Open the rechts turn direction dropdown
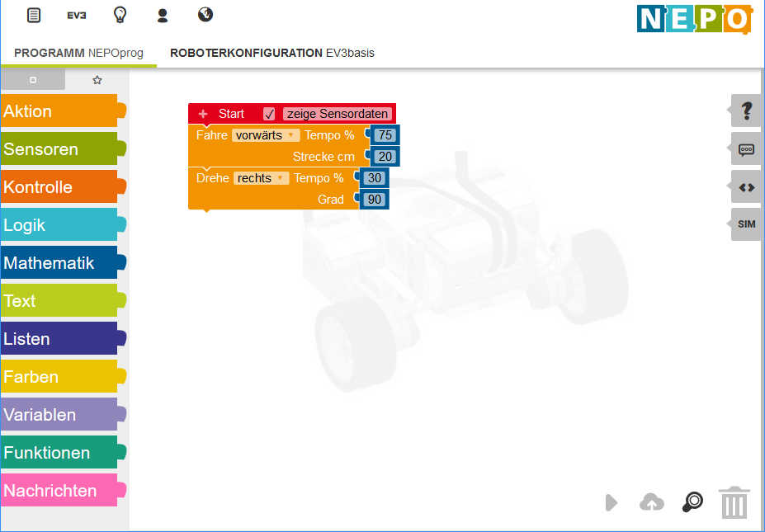Image resolution: width=765 pixels, height=532 pixels. pos(261,178)
